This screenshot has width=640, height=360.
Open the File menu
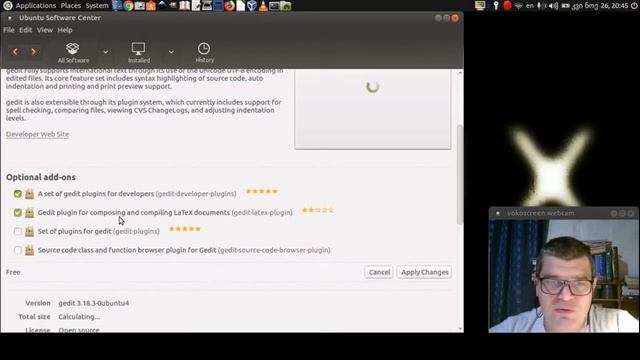(9, 30)
